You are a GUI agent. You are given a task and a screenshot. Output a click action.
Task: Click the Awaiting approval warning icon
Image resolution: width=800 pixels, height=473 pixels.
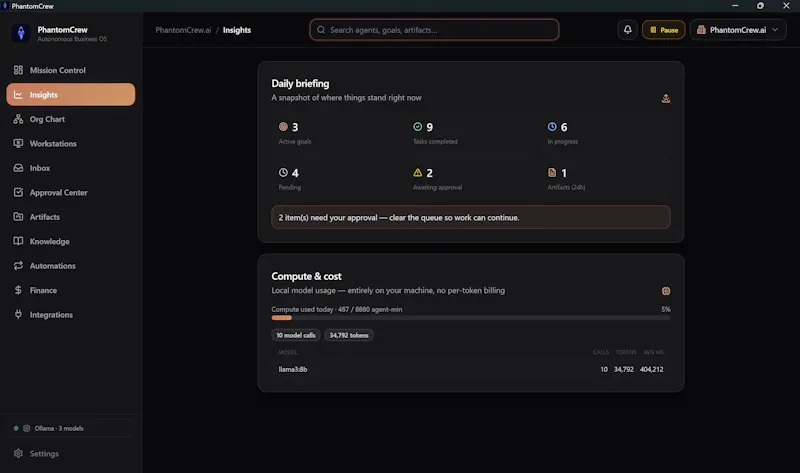point(417,172)
